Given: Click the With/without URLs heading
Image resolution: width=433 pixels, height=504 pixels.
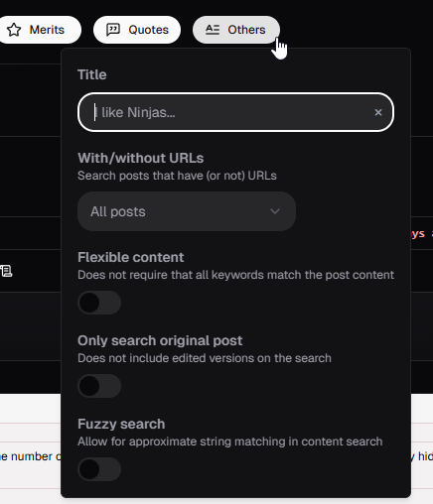Looking at the screenshot, I should (140, 158).
